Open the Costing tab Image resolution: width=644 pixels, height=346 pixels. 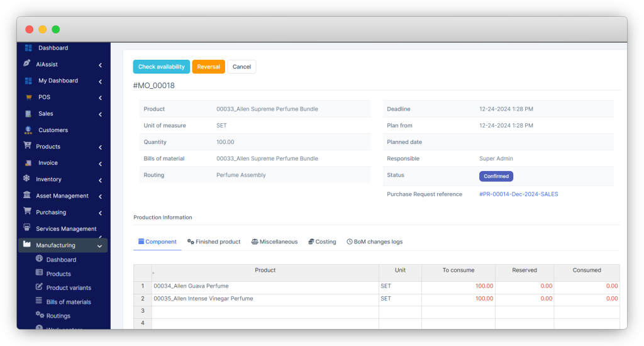(322, 242)
